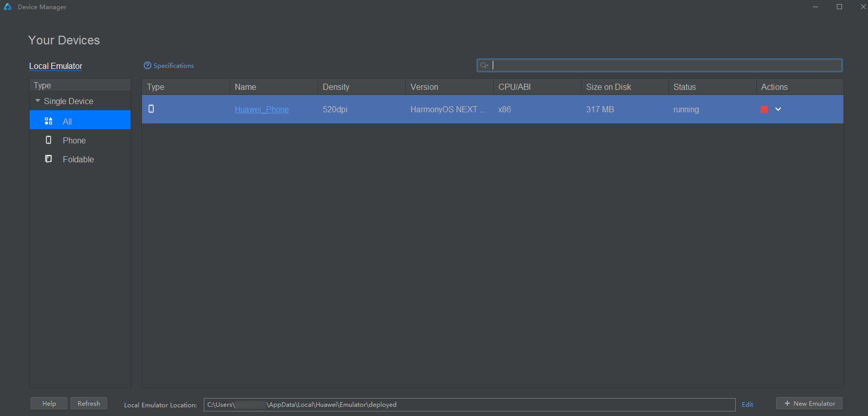Select the All category icon
This screenshot has height=416, width=868.
(49, 121)
